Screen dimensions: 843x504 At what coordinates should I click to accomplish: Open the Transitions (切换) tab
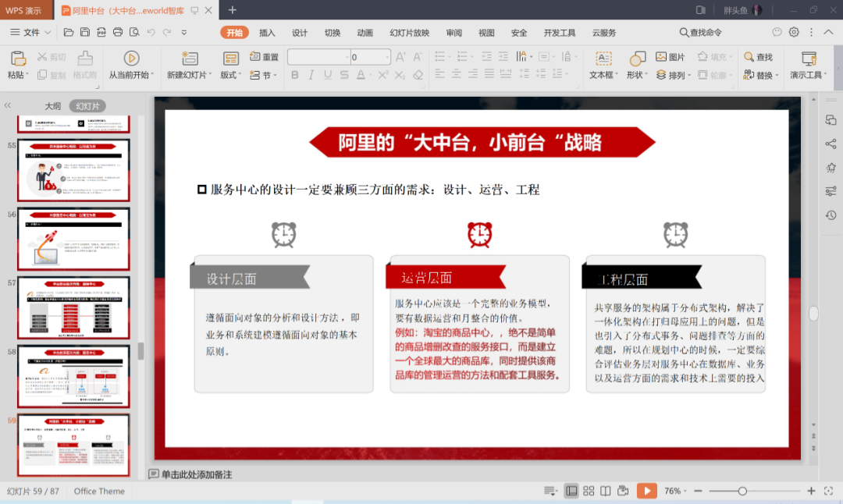[333, 33]
